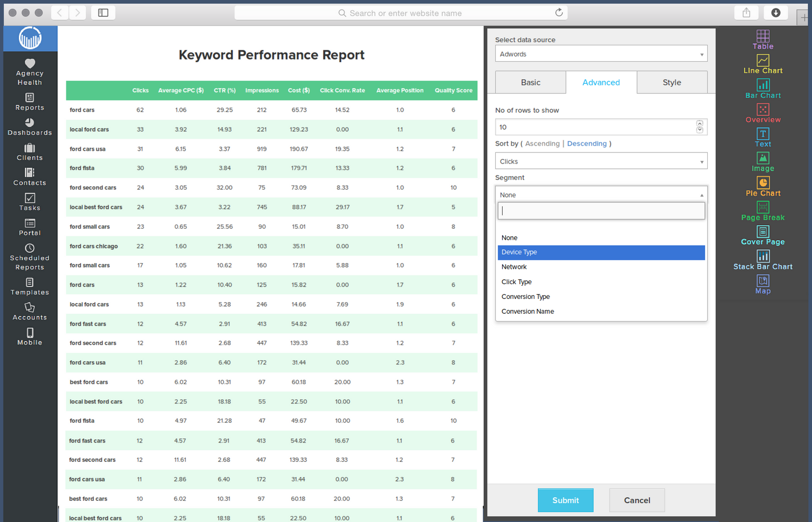The image size is (812, 522).
Task: Open the Style tab
Action: pos(672,82)
